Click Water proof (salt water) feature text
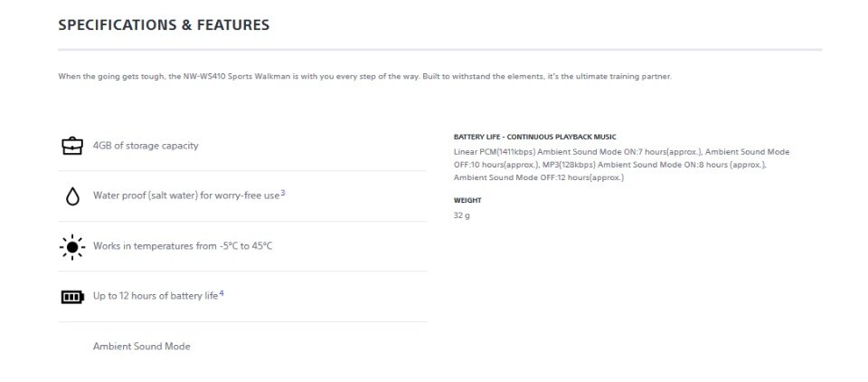 coord(186,196)
